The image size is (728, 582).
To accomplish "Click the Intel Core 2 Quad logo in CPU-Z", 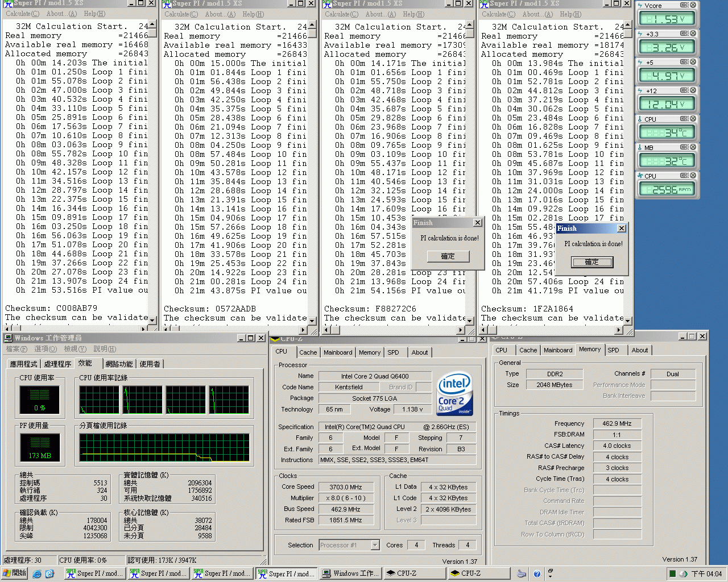I will click(x=454, y=393).
